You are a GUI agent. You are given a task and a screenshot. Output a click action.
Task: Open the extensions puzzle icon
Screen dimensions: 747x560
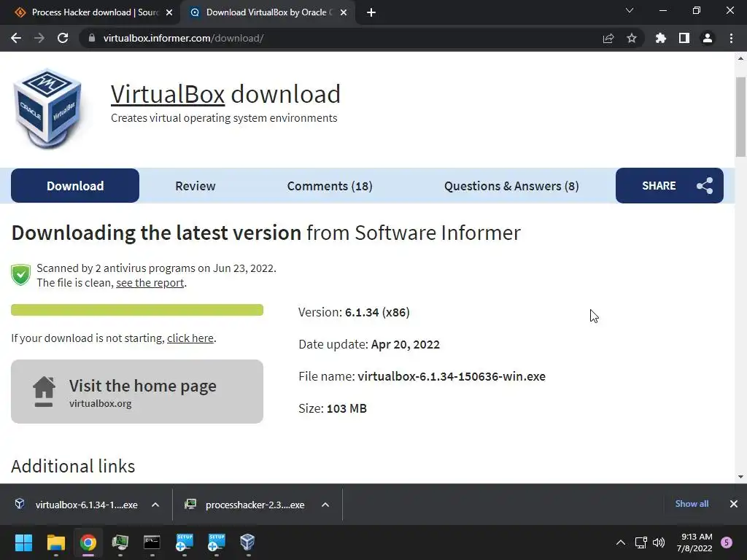[x=661, y=38]
